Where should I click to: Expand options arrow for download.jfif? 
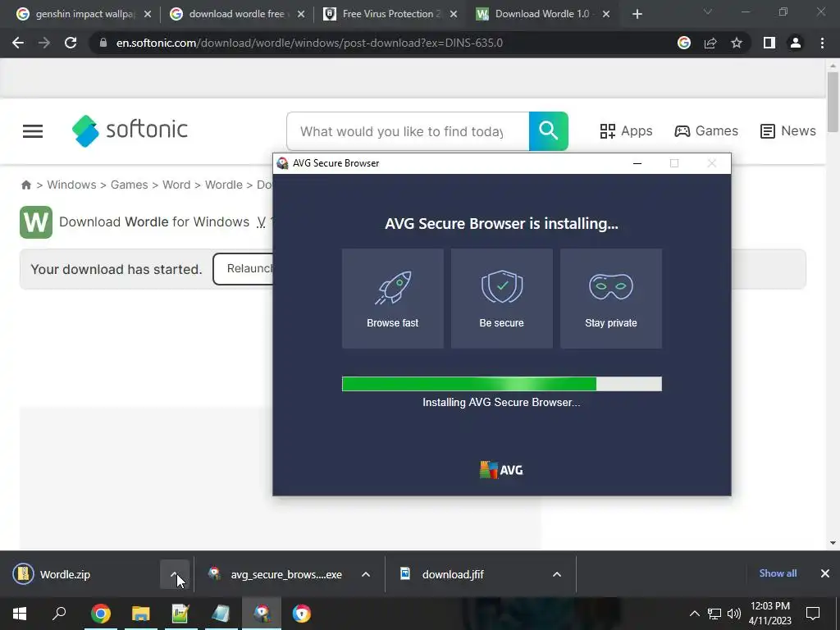(557, 574)
